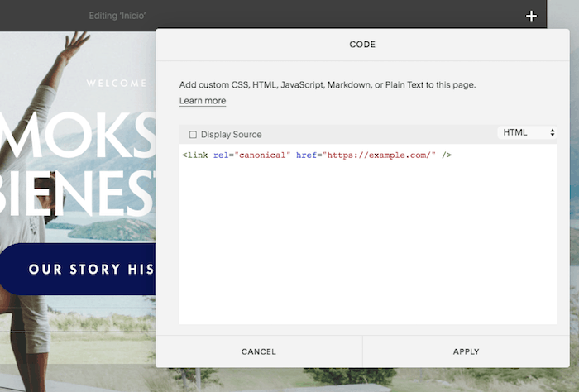
Task: Click the "canonical" value in the code
Action: pos(266,155)
